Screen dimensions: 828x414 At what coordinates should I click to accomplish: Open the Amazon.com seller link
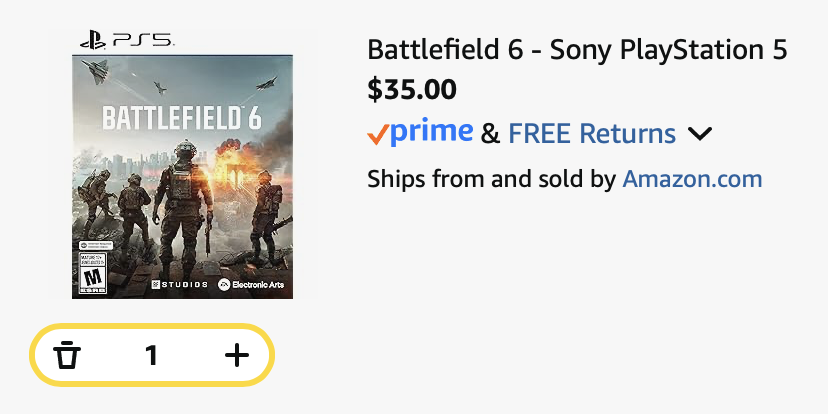(692, 179)
